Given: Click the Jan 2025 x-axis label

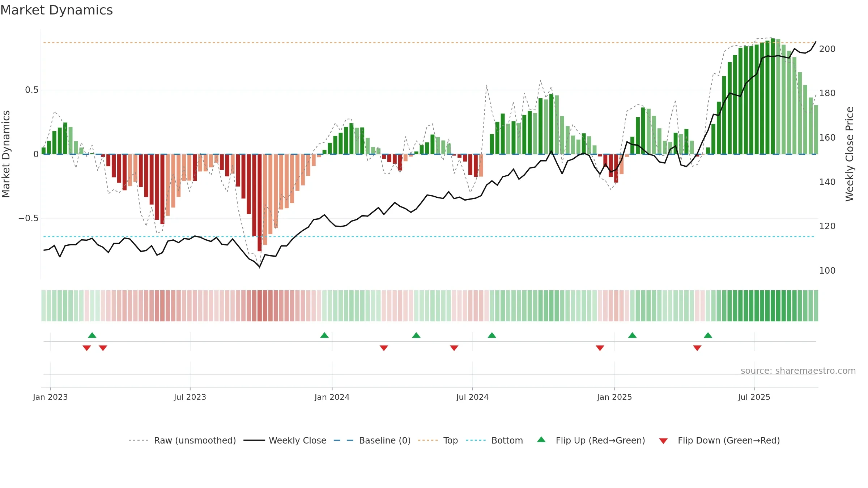Looking at the screenshot, I should click(614, 397).
